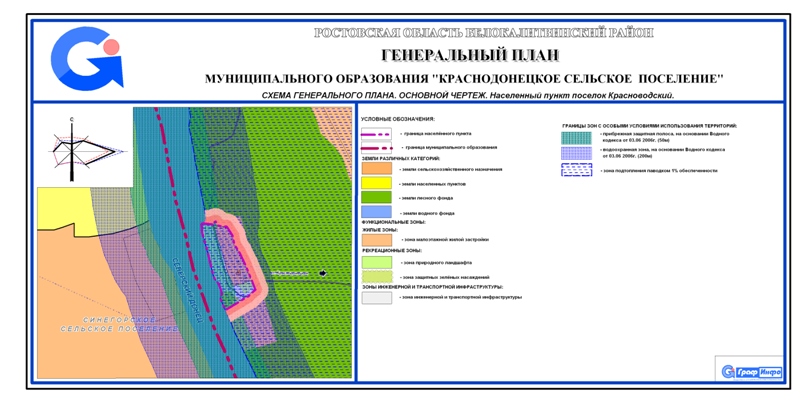The width and height of the screenshot is (800, 407).
Task: Click the purple water protection zone symbol
Action: [x=579, y=152]
